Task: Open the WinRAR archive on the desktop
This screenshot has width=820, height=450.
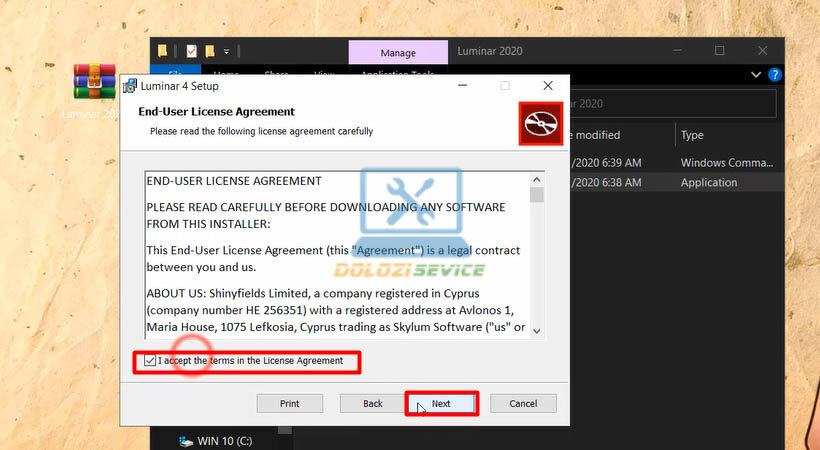Action: click(95, 82)
